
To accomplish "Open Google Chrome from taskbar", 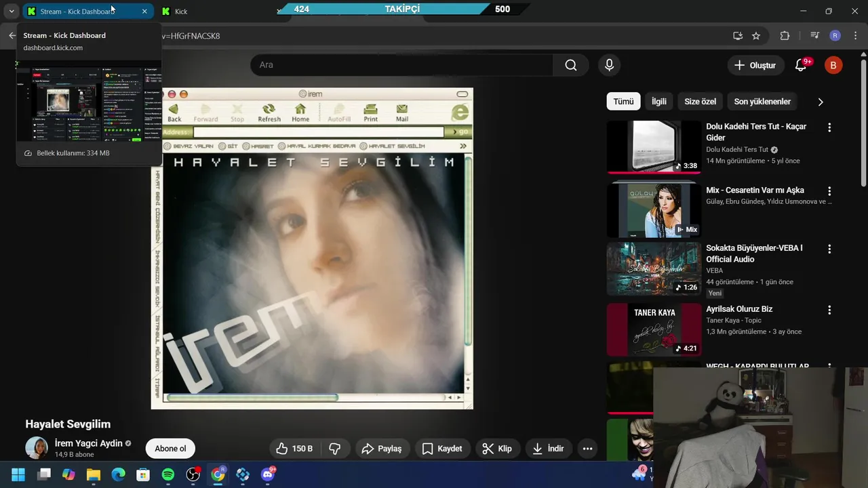I will tap(218, 474).
